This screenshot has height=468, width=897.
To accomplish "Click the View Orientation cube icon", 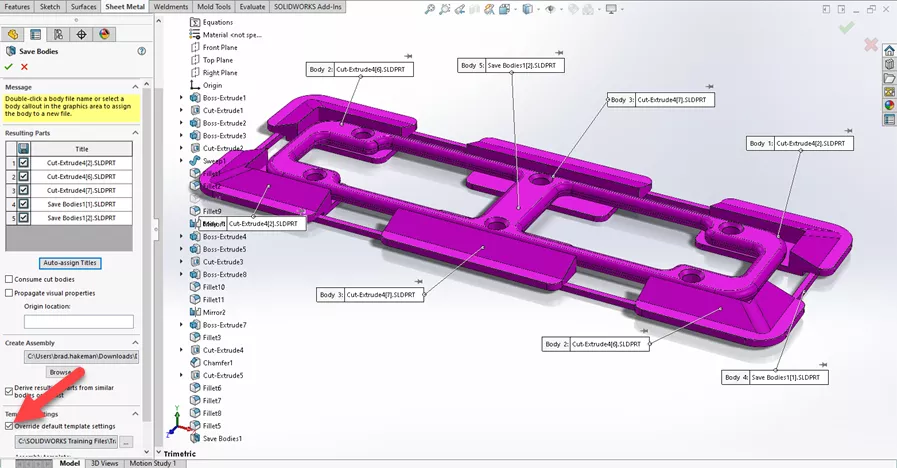I will [505, 9].
